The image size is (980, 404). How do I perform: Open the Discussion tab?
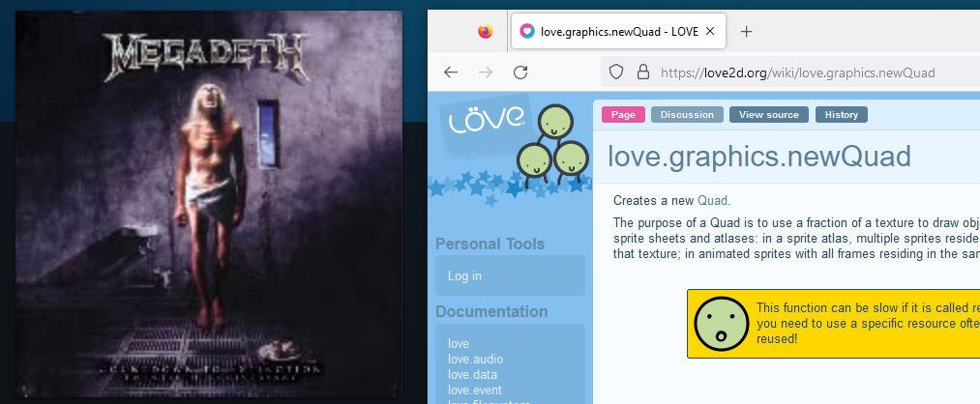coord(687,115)
